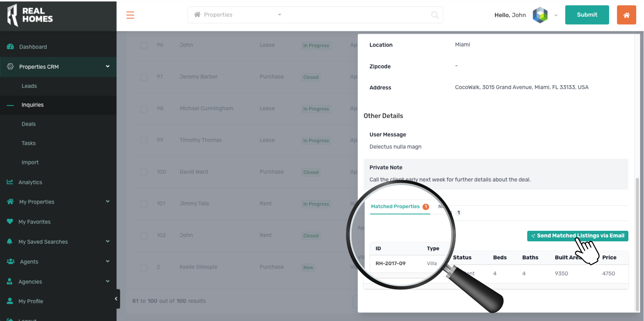The height and width of the screenshot is (321, 644).
Task: Expand the My Properties submenu
Action: (107, 202)
